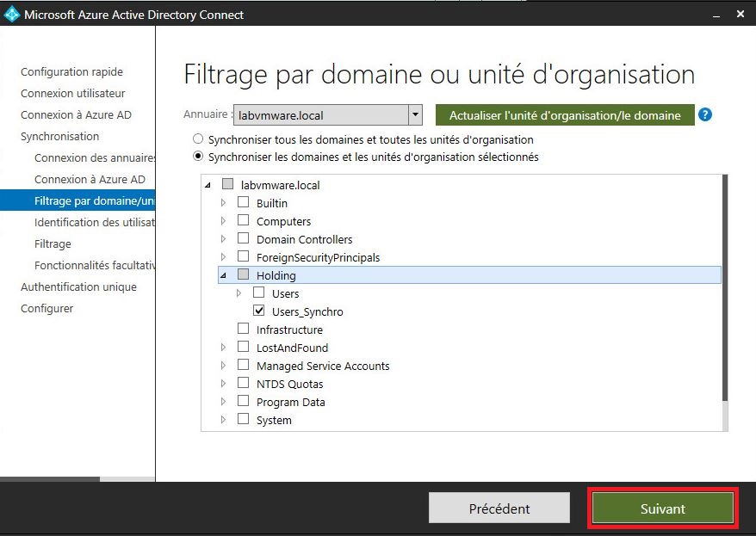The height and width of the screenshot is (536, 756).
Task: Select 'Synchroniser les domaines sélectionnés' radio option
Action: click(x=198, y=157)
